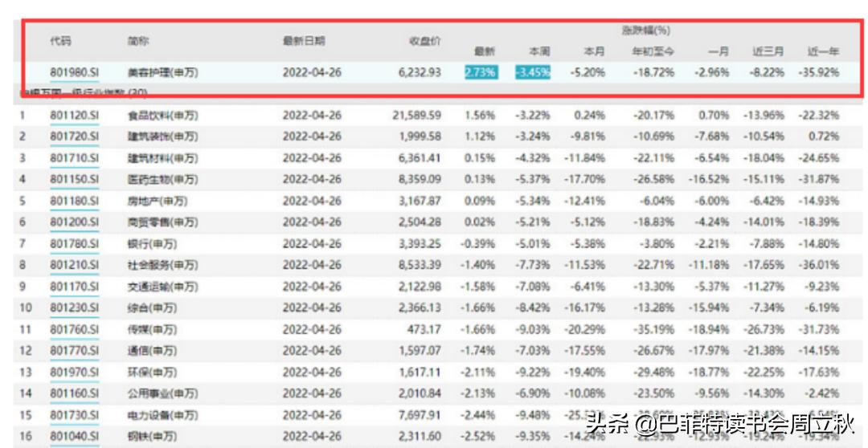Image resolution: width=868 pixels, height=448 pixels.
Task: Sort by the 年初至今 column header
Action: pyautogui.click(x=653, y=52)
